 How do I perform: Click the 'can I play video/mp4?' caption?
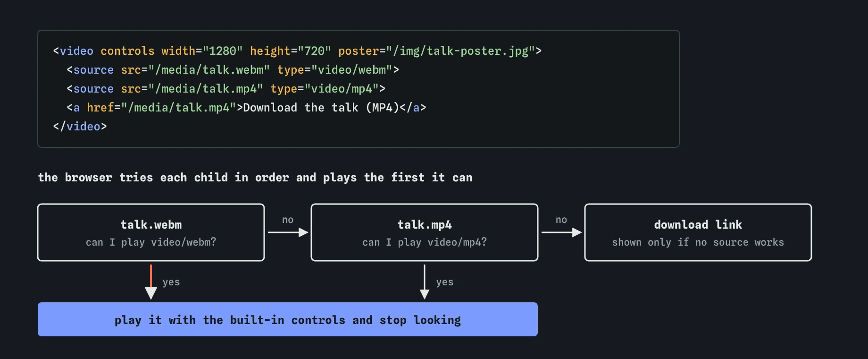click(x=425, y=242)
